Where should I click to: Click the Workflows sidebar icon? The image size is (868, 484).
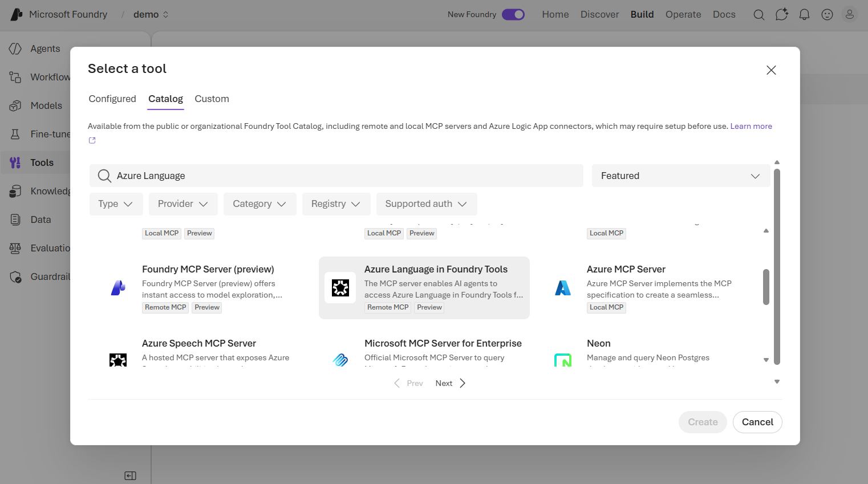15,77
